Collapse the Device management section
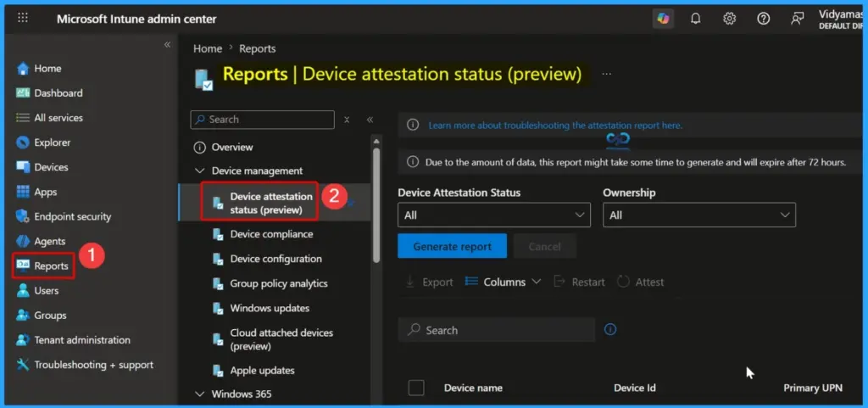The width and height of the screenshot is (868, 408). (x=199, y=171)
